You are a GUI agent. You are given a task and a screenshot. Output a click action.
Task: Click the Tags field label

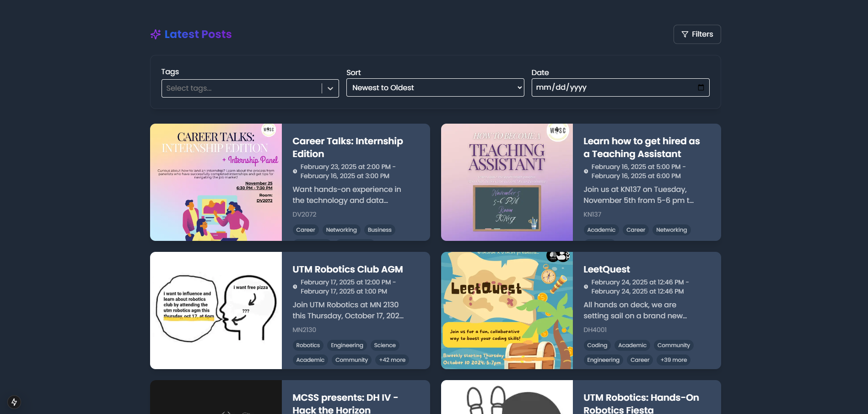170,72
